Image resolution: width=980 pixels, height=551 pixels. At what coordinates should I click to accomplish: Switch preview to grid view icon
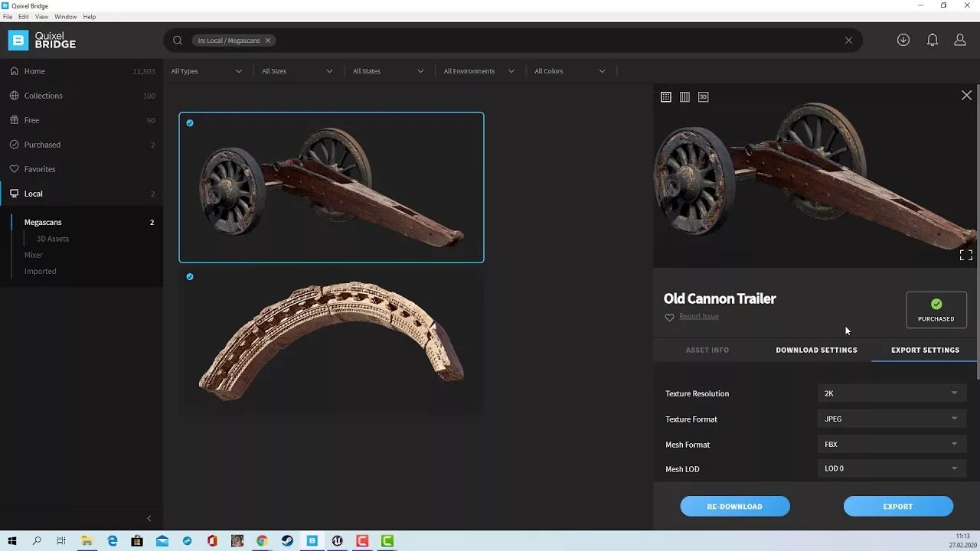point(666,97)
